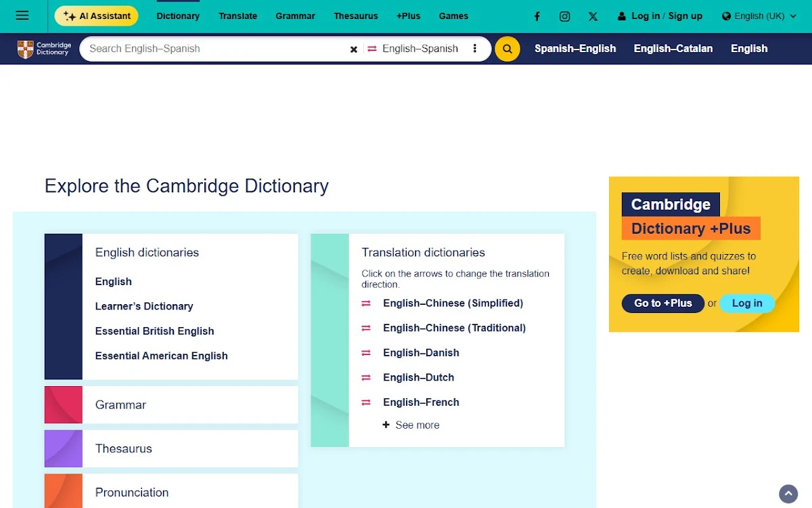Open the Grammar card
Viewport: 812px width, 508px height.
click(x=171, y=405)
